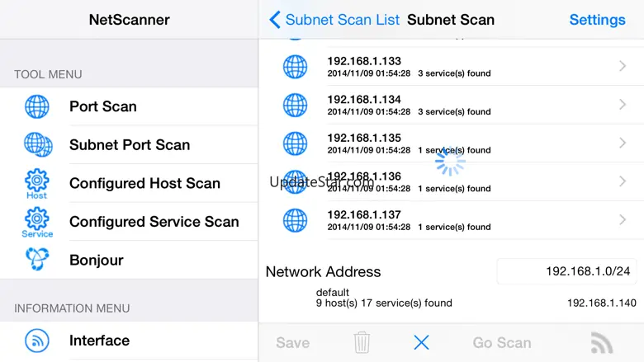Click '1 service(s) found' for 192.168.1.137

point(454,227)
